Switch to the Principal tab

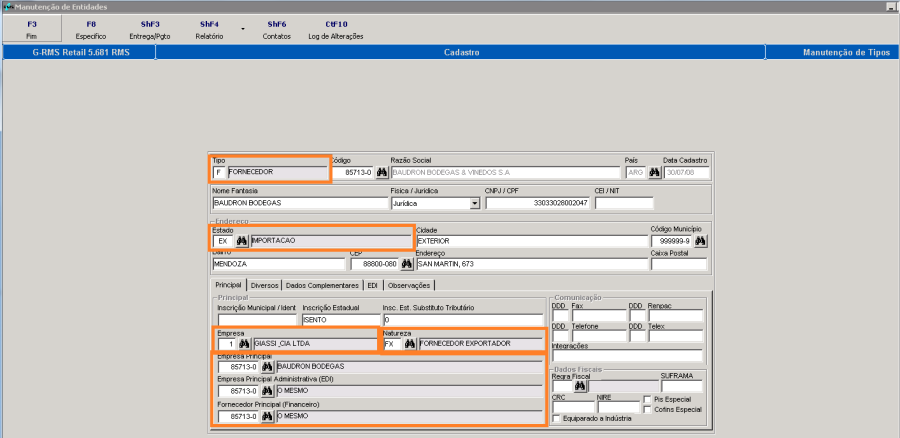click(x=228, y=285)
